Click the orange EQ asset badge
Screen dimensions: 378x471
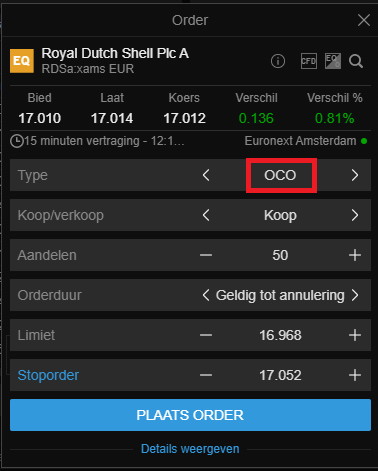tap(22, 61)
